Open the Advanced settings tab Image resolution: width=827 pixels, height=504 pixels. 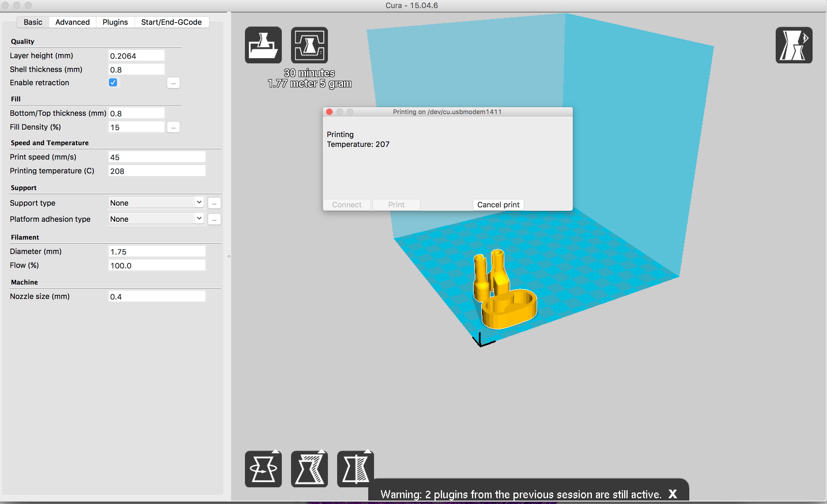pyautogui.click(x=73, y=21)
